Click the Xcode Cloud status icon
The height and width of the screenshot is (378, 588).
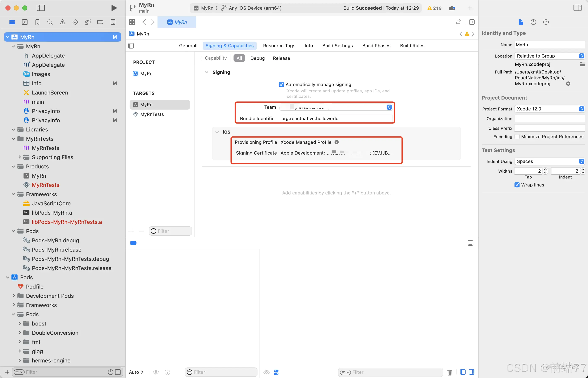[x=452, y=8]
